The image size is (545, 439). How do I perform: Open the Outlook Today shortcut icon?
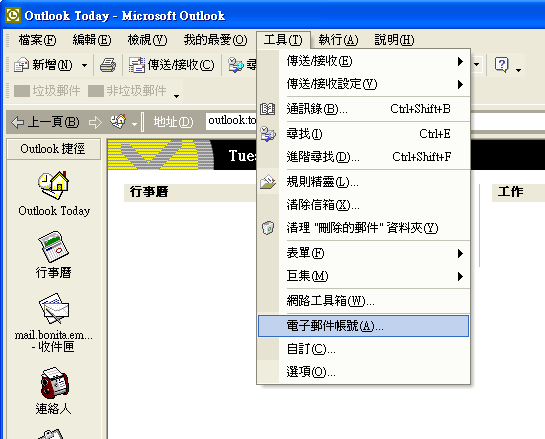point(54,185)
